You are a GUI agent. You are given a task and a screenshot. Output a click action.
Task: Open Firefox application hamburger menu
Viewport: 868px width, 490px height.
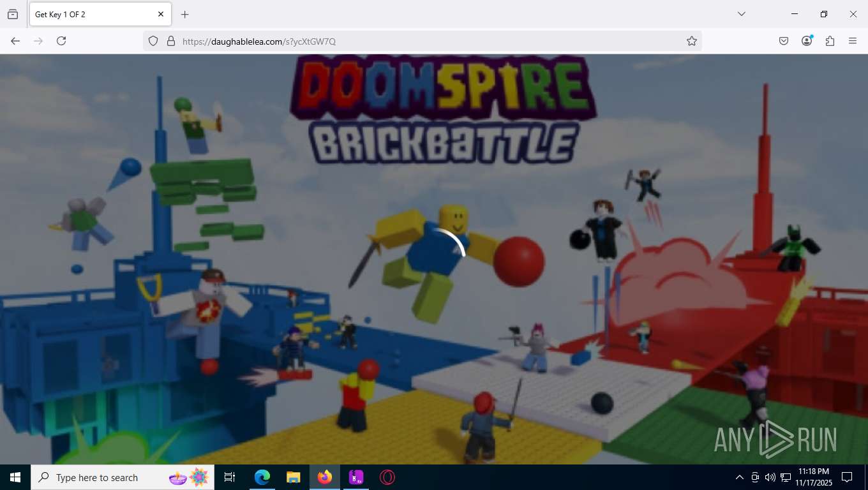tap(853, 41)
